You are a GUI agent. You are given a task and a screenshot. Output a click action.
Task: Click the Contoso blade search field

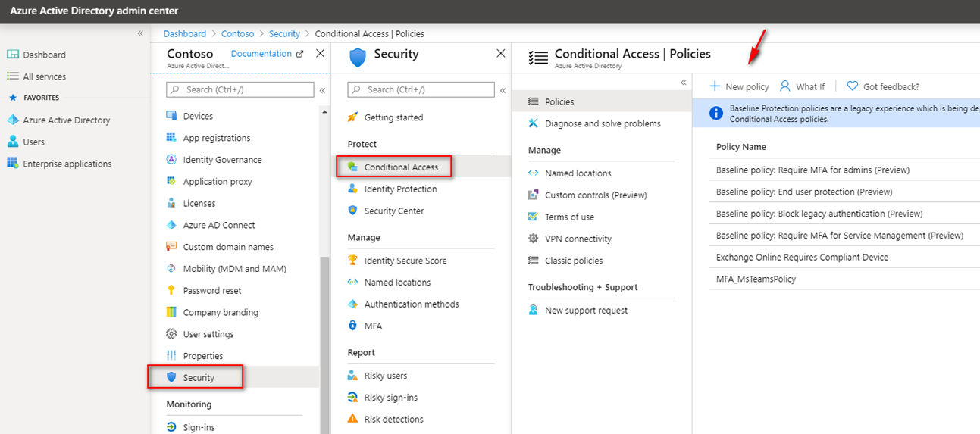[x=240, y=89]
